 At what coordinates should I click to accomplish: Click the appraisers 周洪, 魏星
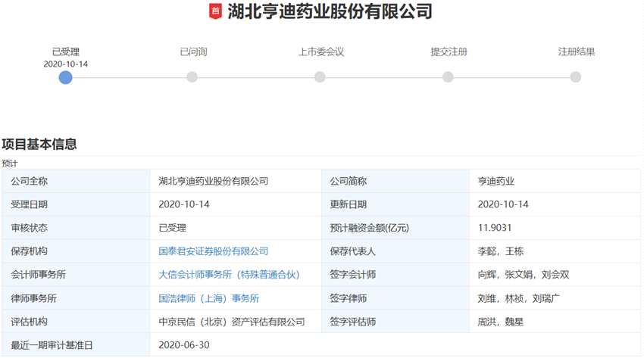point(501,322)
